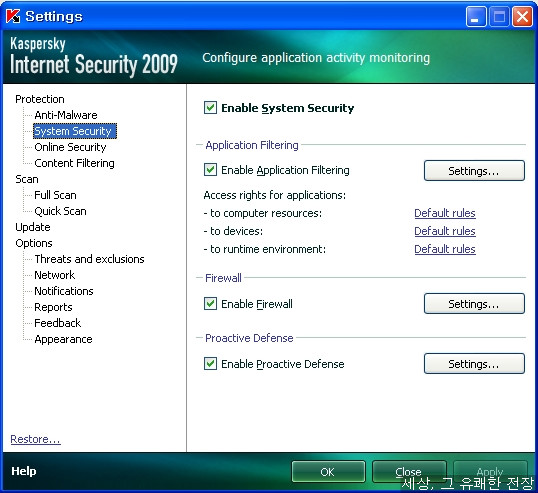Open Default rules for computer resources
This screenshot has width=538, height=493.
[445, 213]
